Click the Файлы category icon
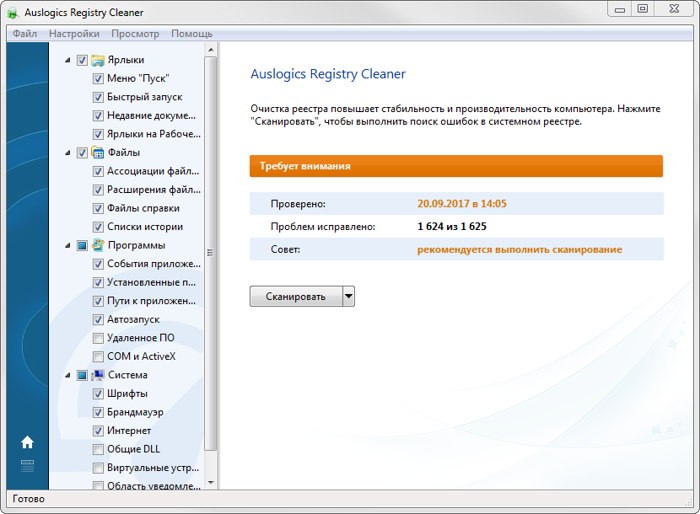Viewport: 700px width, 514px height. (x=98, y=152)
